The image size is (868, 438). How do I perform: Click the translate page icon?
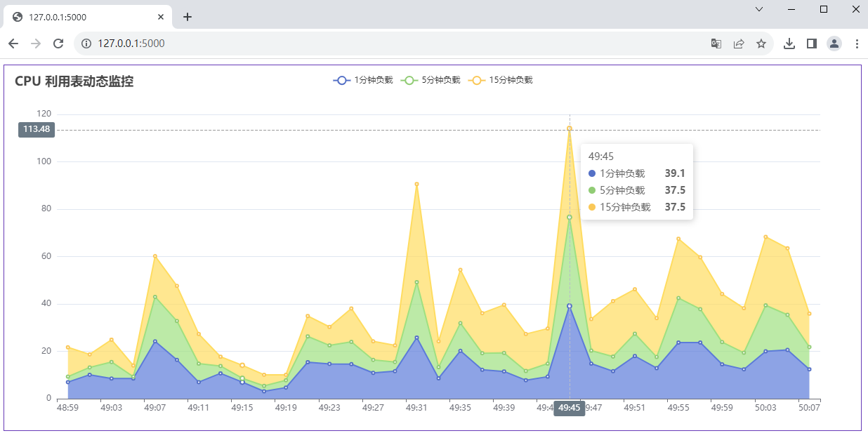point(716,44)
